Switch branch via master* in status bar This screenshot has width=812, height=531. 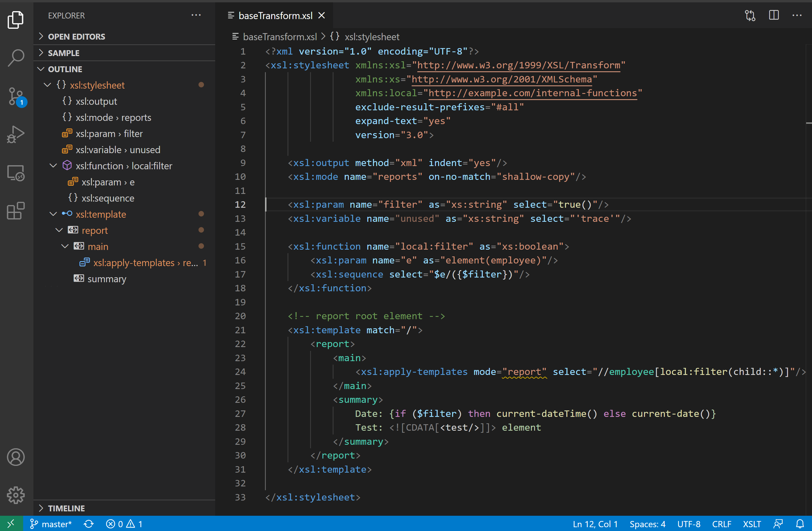coord(51,524)
